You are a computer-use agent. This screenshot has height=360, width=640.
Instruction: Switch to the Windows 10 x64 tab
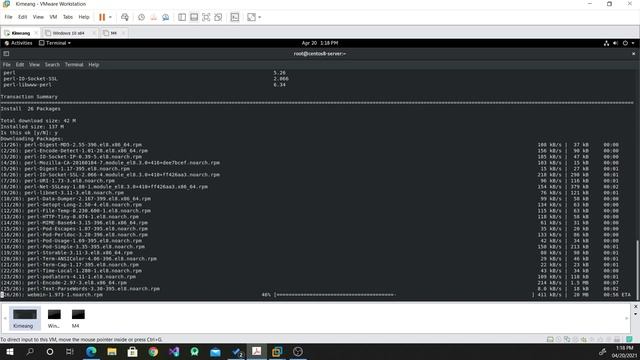(69, 33)
